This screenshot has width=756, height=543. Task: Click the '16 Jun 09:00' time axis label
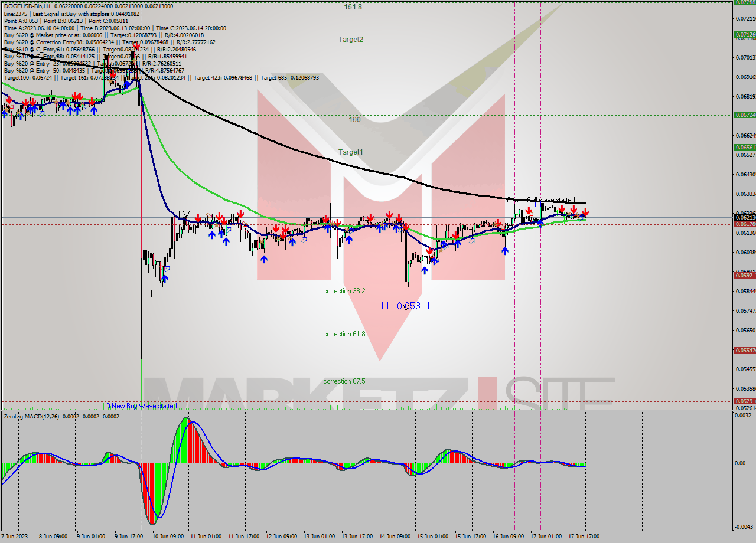coord(508,537)
